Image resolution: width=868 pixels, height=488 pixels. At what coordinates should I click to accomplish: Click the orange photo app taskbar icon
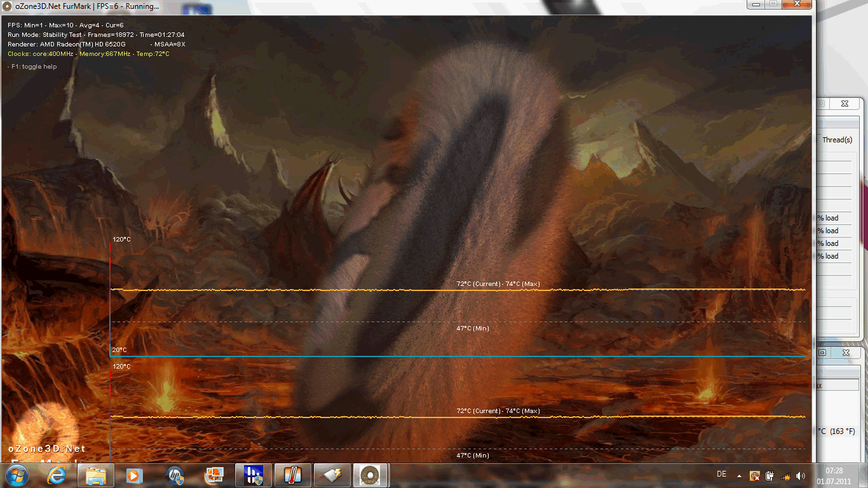coord(214,475)
